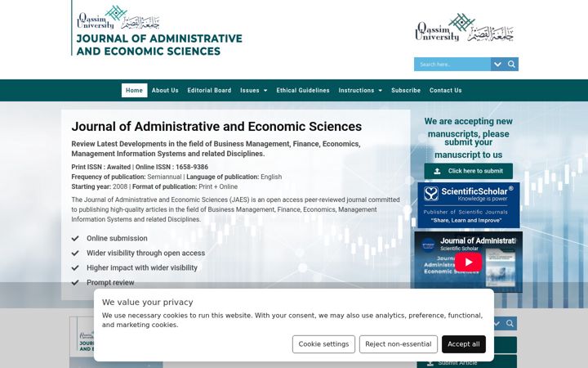Open the video title 'Journal of Administrati'
This screenshot has height=368, width=588.
(478, 241)
